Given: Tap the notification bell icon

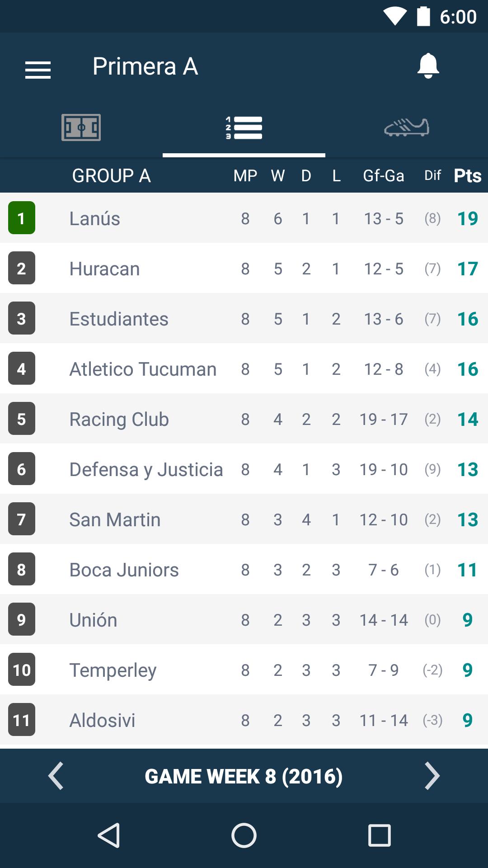Looking at the screenshot, I should (428, 66).
